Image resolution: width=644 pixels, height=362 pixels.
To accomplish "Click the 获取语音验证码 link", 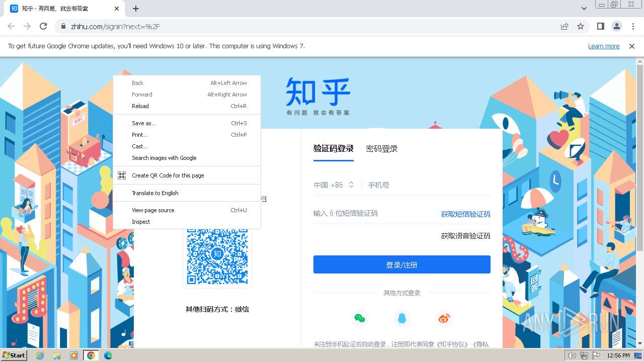I will tap(465, 236).
